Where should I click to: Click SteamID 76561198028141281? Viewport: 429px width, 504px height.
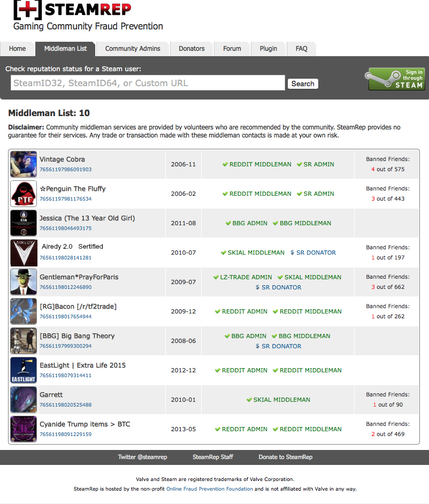click(x=66, y=258)
